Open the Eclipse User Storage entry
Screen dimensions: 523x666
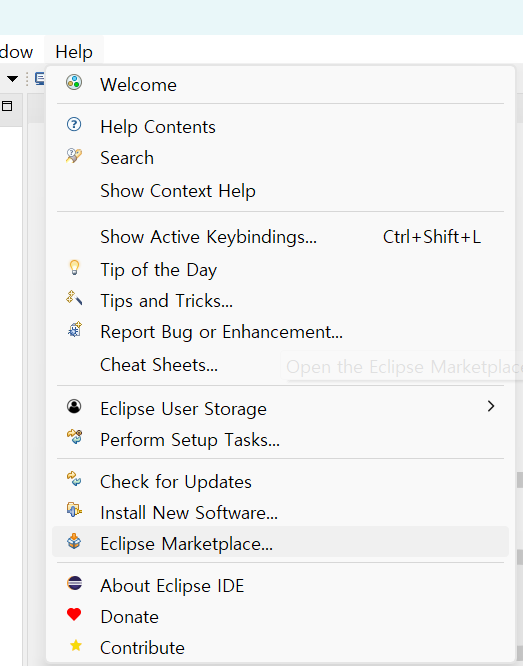280,409
